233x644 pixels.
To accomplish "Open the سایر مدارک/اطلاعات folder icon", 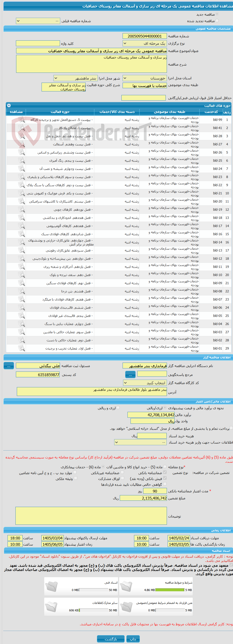I will (x=52, y=607).
